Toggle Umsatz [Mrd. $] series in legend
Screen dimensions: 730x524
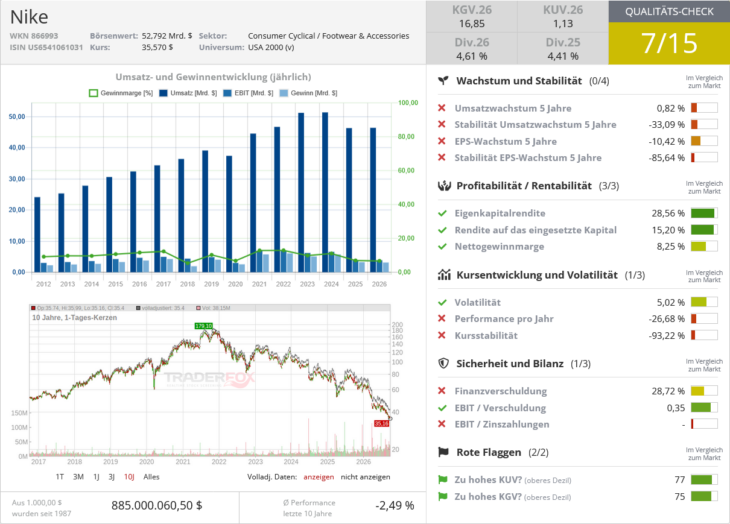pos(188,93)
